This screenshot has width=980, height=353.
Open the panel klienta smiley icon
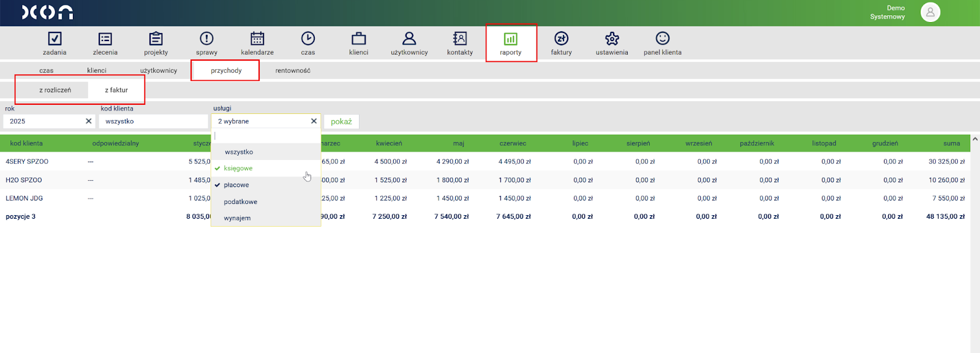(662, 39)
